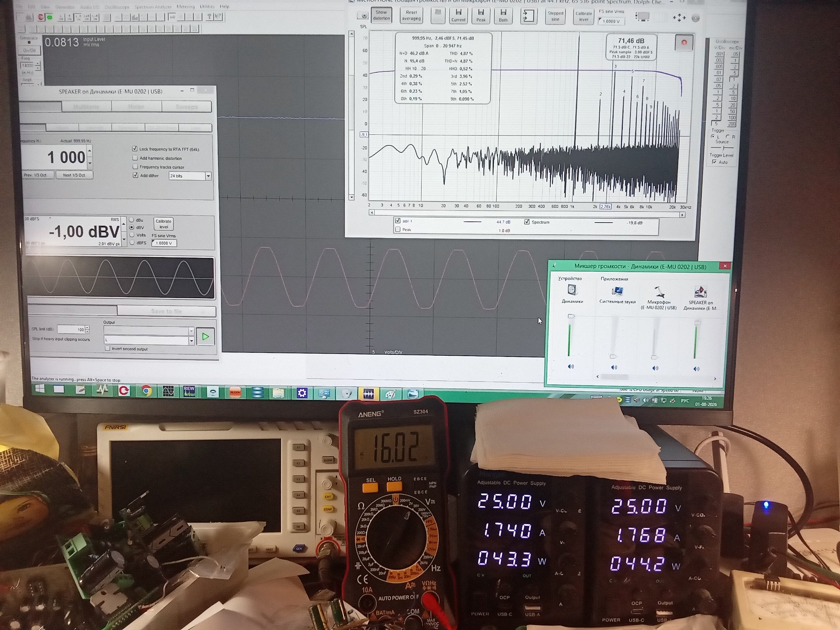Uncheck Lock frequency to RTA FFT
This screenshot has width=840, height=630.
coord(135,149)
